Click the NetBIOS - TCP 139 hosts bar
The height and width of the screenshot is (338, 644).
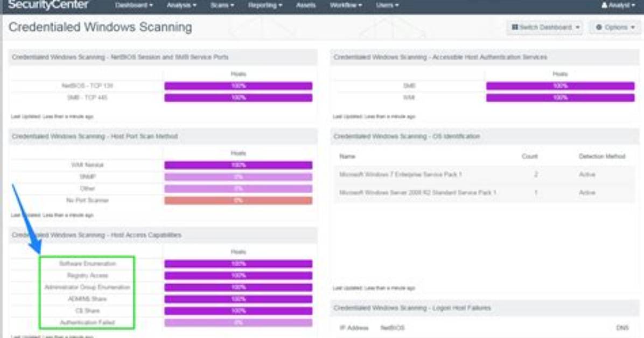238,86
